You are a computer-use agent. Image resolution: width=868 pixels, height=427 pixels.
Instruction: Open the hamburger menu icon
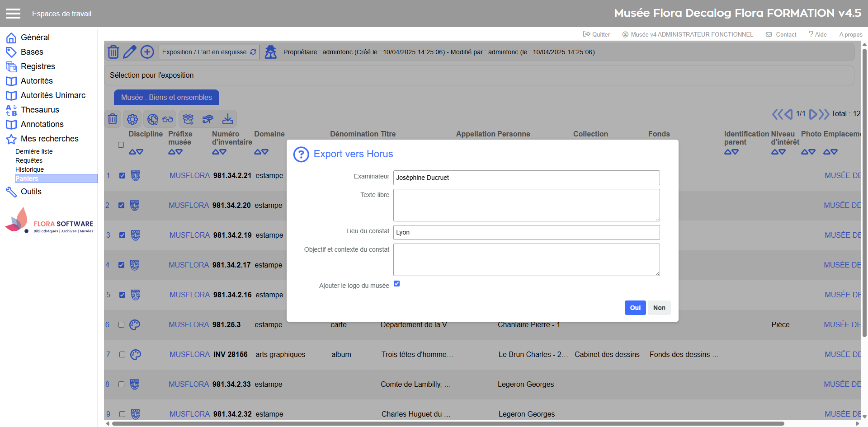click(13, 14)
